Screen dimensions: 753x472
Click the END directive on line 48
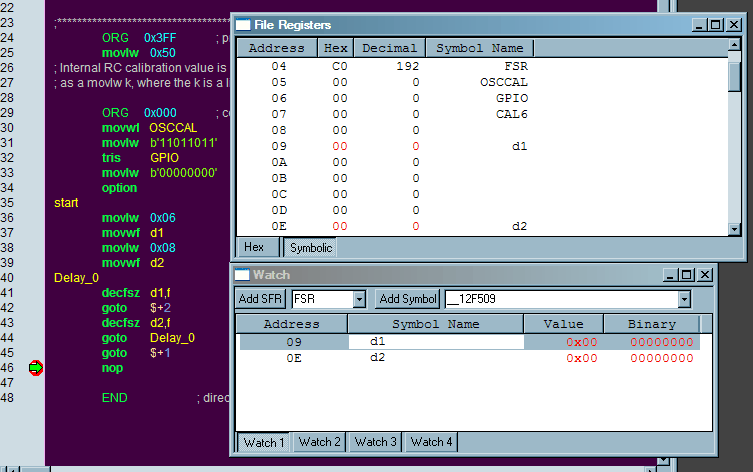[x=114, y=398]
